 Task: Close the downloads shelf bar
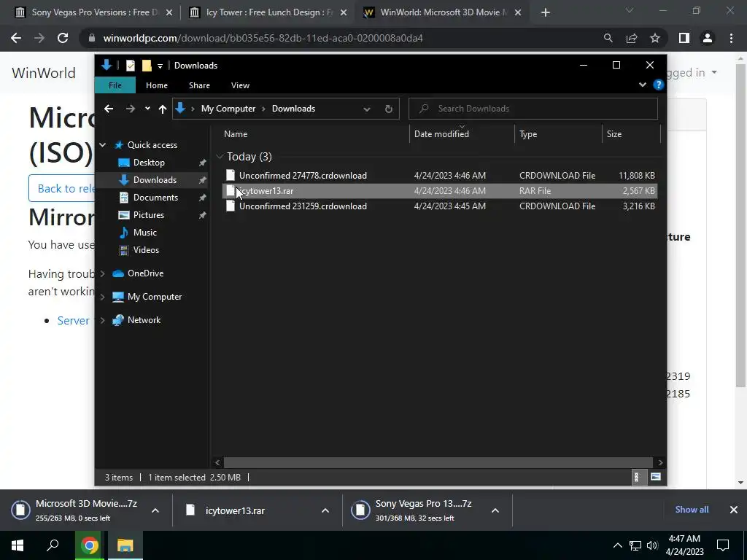coord(734,510)
